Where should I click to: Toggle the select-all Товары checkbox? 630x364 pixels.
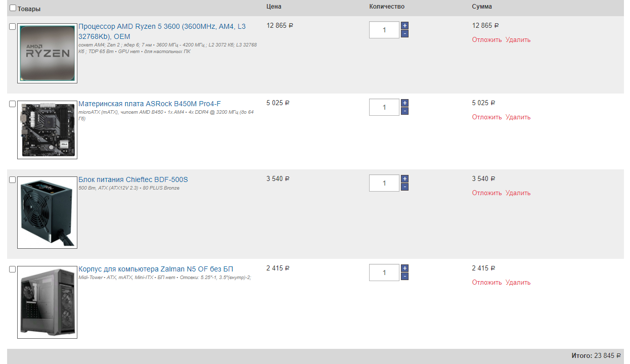coord(13,8)
